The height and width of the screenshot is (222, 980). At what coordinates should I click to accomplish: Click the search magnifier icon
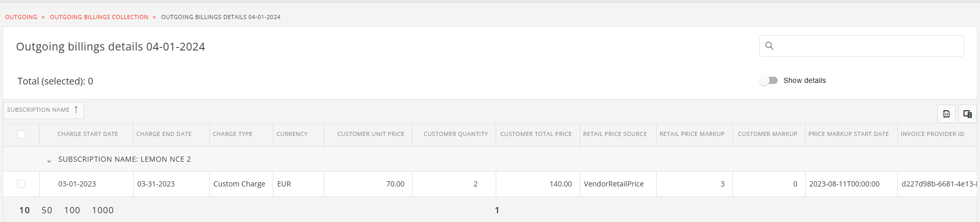pos(769,46)
